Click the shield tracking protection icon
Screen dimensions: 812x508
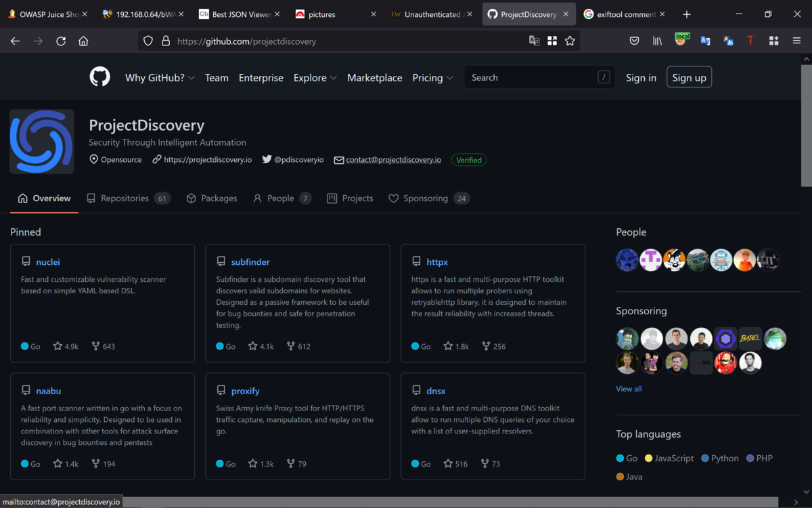click(148, 41)
